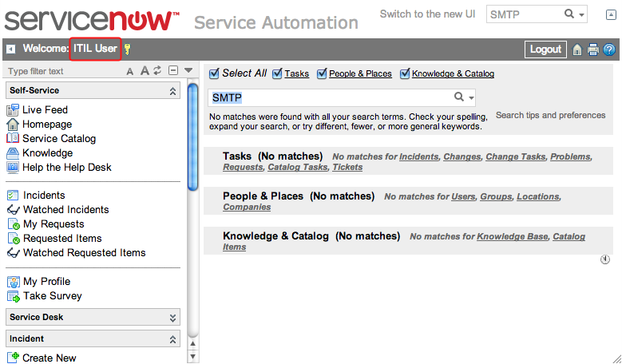Click the clock response time icon
This screenshot has width=622, height=364.
pos(605,259)
